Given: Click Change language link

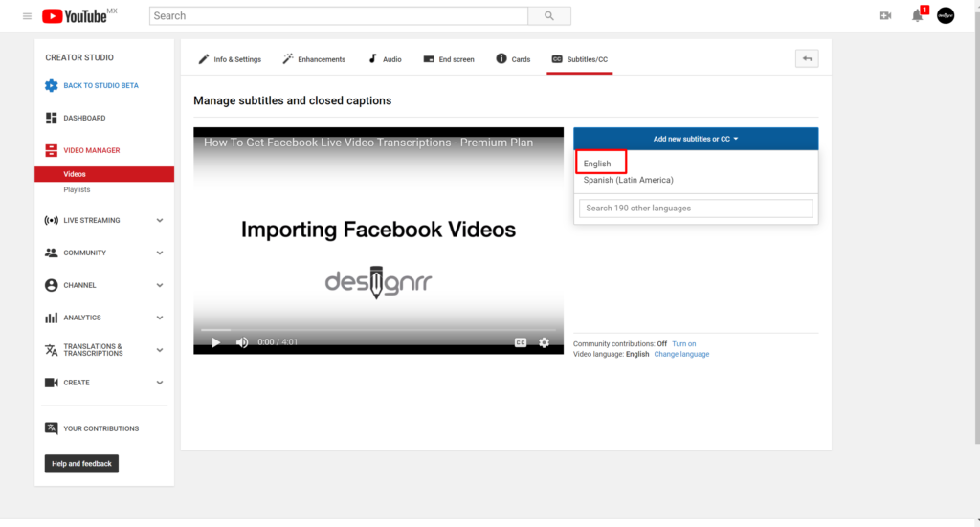Looking at the screenshot, I should 681,354.
